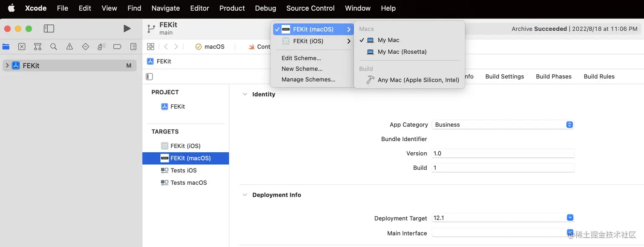
Task: Click the source control branch icon
Action: click(x=151, y=29)
